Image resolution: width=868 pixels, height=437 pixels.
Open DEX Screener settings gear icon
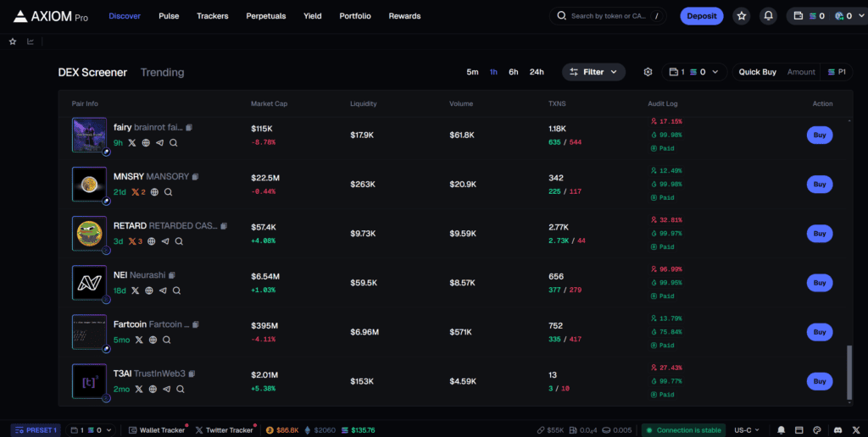648,72
